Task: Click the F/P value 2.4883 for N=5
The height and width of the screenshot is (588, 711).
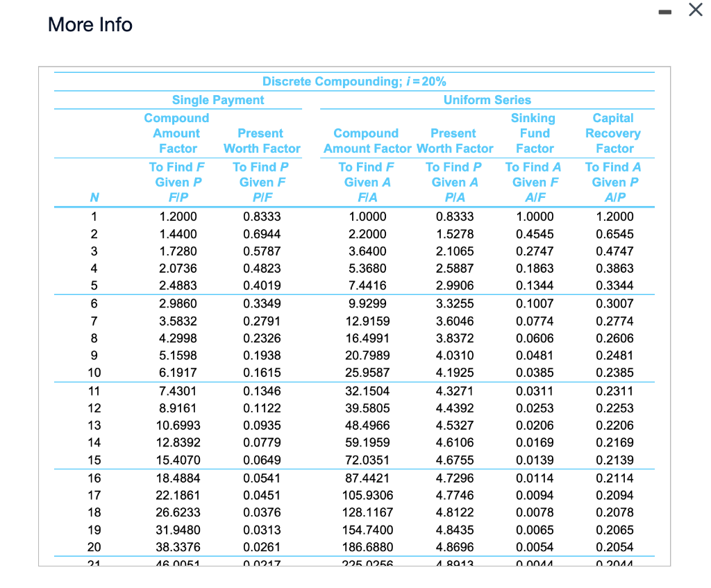Action: pos(178,285)
